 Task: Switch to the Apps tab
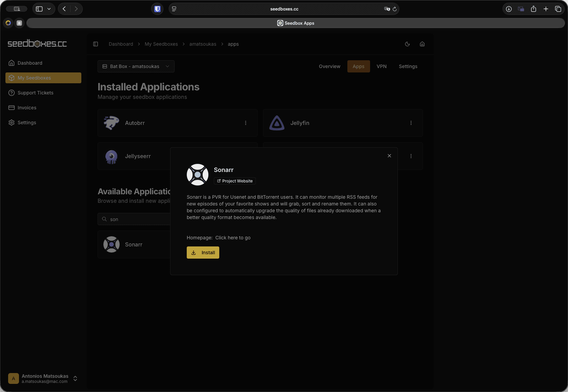[x=359, y=66]
